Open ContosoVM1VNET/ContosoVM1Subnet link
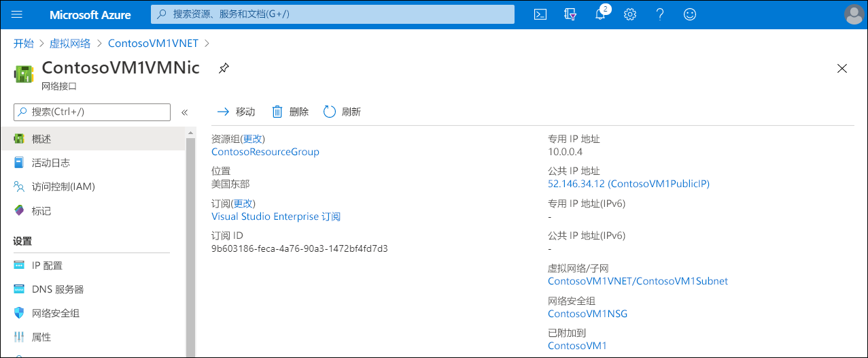 point(638,281)
